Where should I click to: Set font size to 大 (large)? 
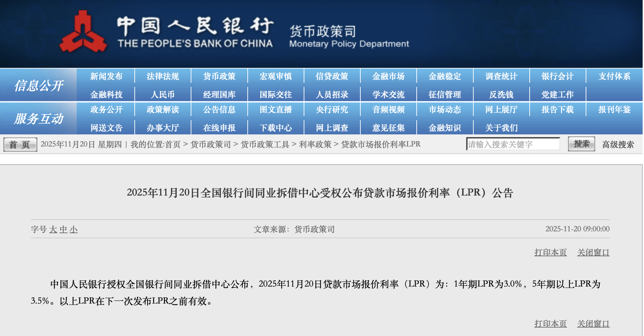click(x=53, y=229)
